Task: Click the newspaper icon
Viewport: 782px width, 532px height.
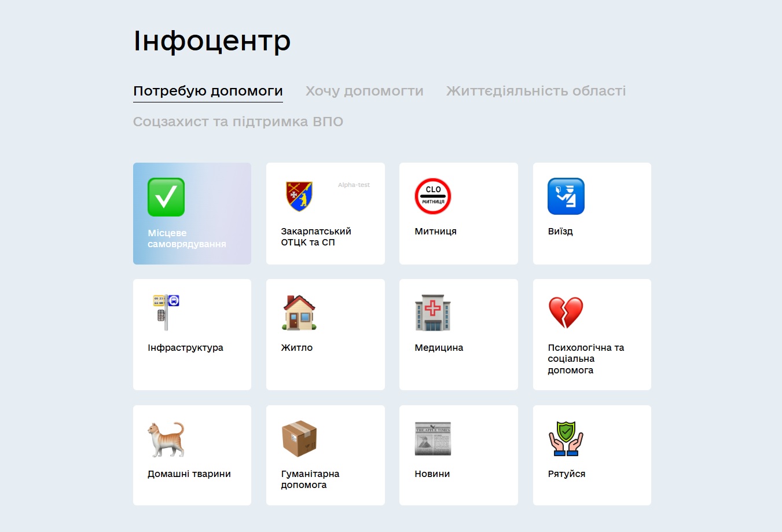Action: tap(433, 439)
